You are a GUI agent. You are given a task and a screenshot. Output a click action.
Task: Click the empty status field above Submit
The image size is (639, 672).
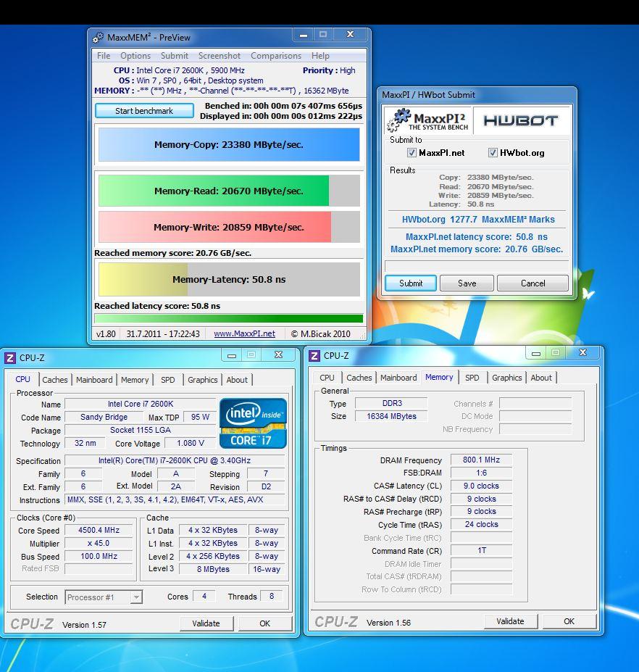click(x=477, y=266)
